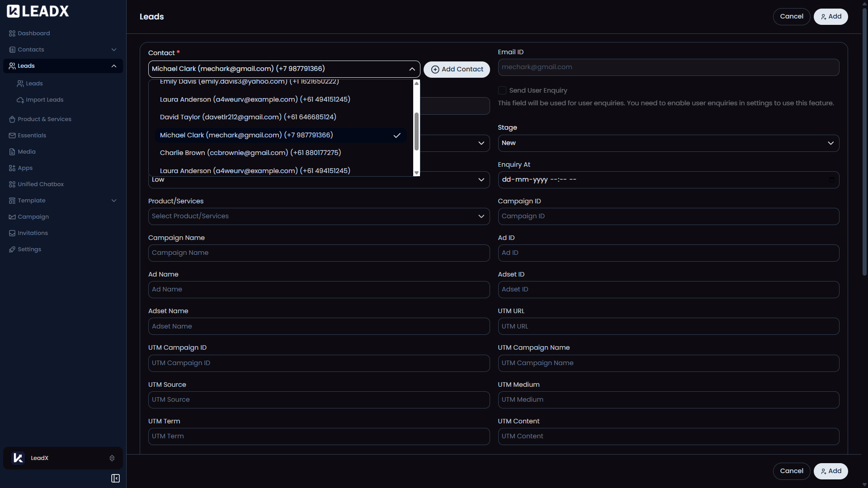Expand the Select Product/Services dropdown
Screen dimensions: 868x488
coord(319,216)
